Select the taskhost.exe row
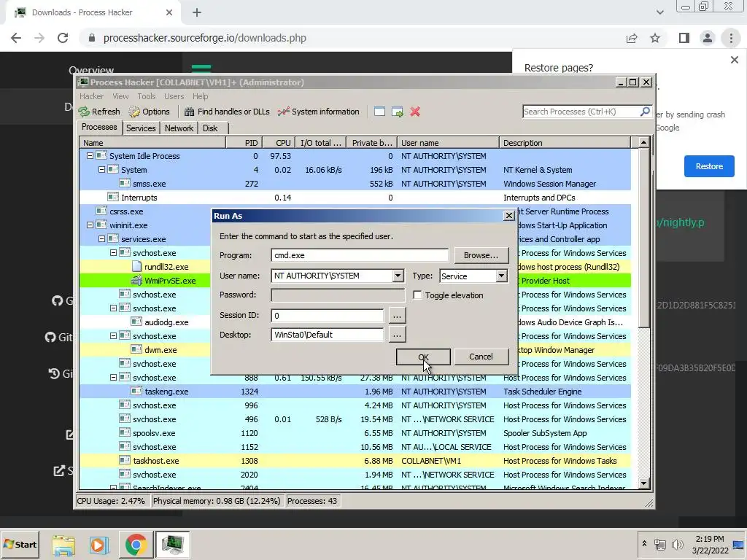Screen dimensions: 747x560 click(x=355, y=461)
